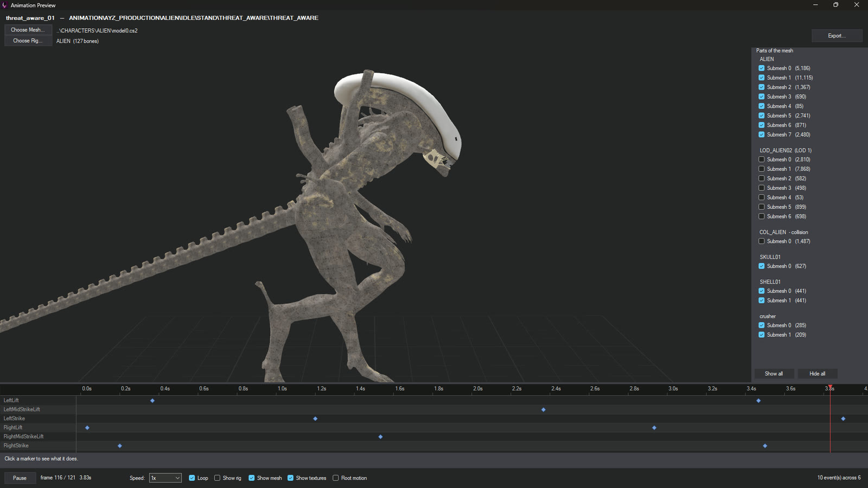868x488 pixels.
Task: Hide SKULL01 Submesh 0 (627)
Action: pos(762,266)
